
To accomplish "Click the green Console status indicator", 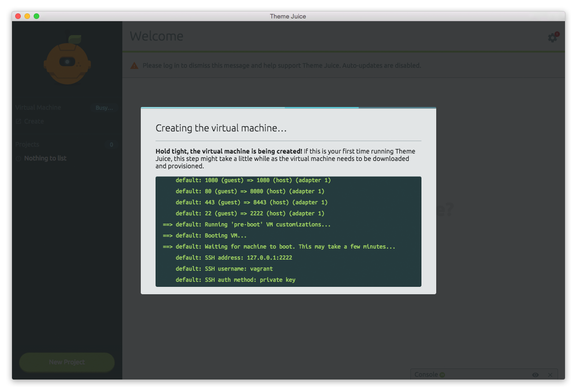I will click(x=442, y=375).
